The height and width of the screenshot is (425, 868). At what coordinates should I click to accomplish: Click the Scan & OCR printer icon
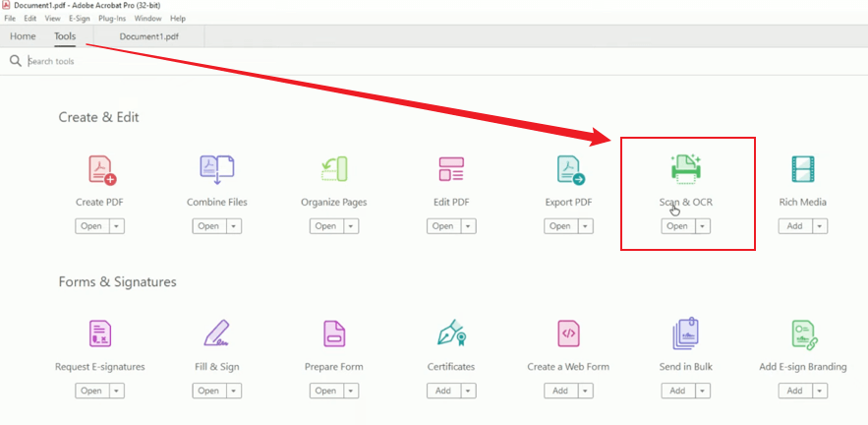pyautogui.click(x=686, y=169)
